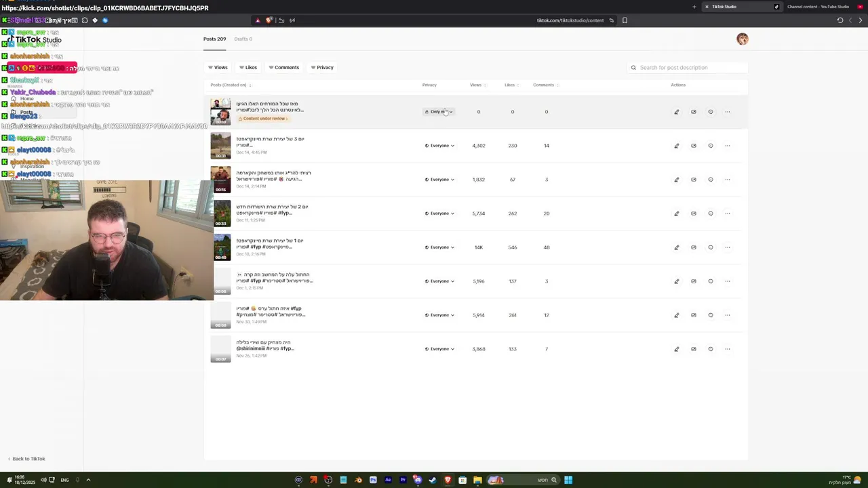This screenshot has width=868, height=488.
Task: Open Everyone privacy dropdown for 3,868-view post
Action: coord(439,349)
